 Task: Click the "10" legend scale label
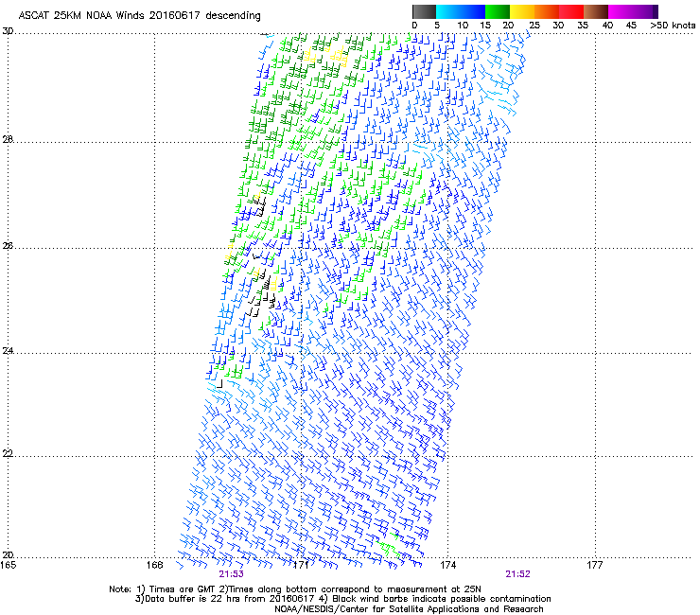pyautogui.click(x=463, y=26)
